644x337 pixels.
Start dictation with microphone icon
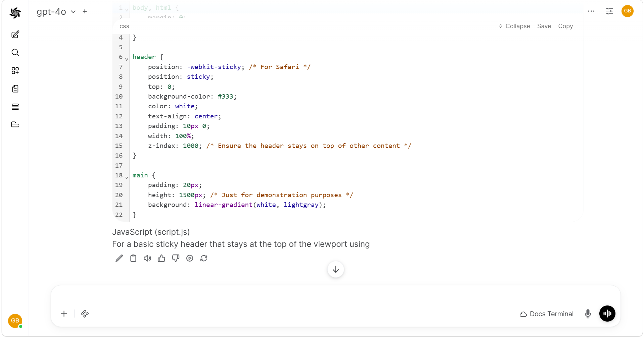[x=588, y=314]
